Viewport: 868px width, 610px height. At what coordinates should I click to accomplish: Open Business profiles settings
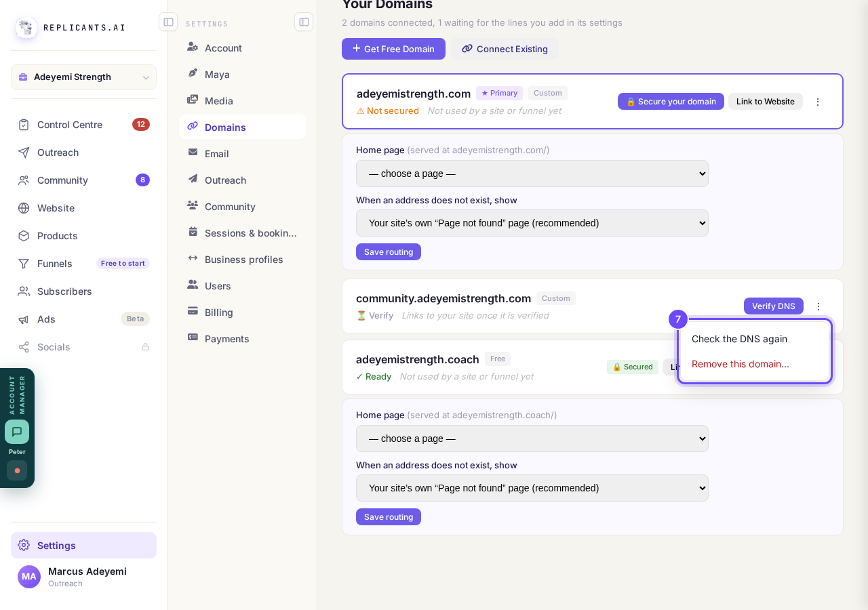tap(242, 259)
